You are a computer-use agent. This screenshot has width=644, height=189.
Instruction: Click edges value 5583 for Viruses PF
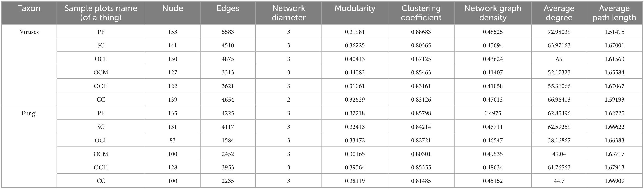point(228,32)
